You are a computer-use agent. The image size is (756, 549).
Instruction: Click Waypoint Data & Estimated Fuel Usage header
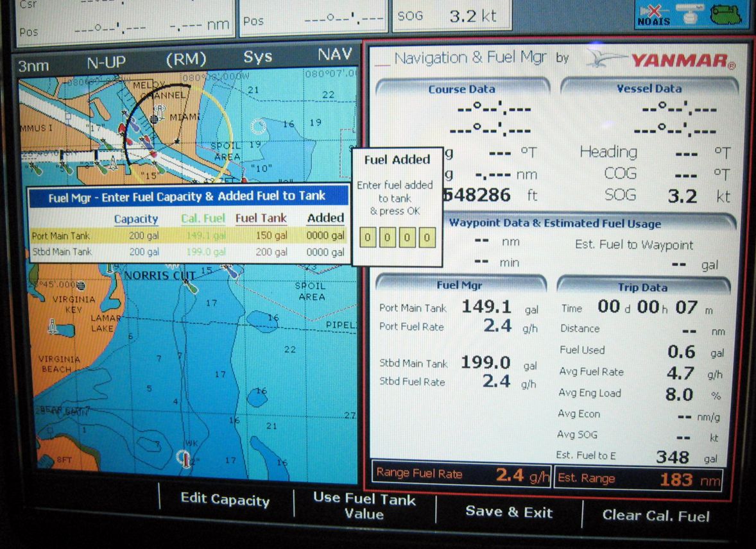tap(554, 223)
